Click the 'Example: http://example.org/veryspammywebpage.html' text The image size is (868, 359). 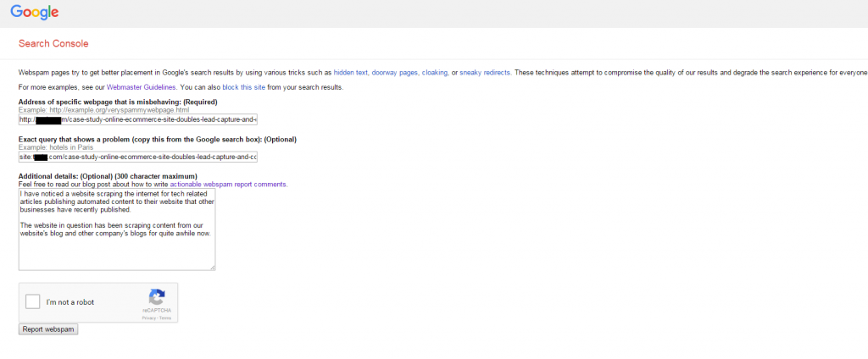[x=103, y=110]
